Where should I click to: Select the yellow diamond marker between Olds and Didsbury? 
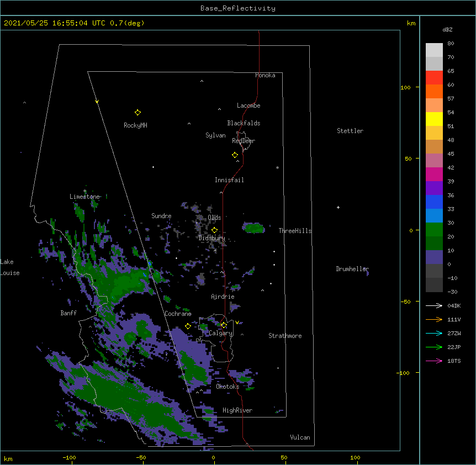click(x=214, y=230)
